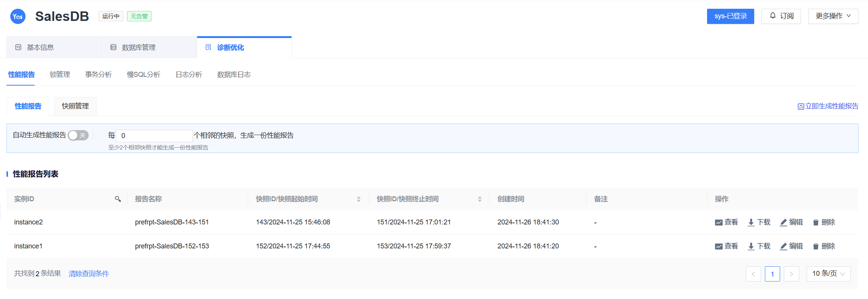
Task: Toggle the 自动生成性能报告 switch
Action: (78, 135)
